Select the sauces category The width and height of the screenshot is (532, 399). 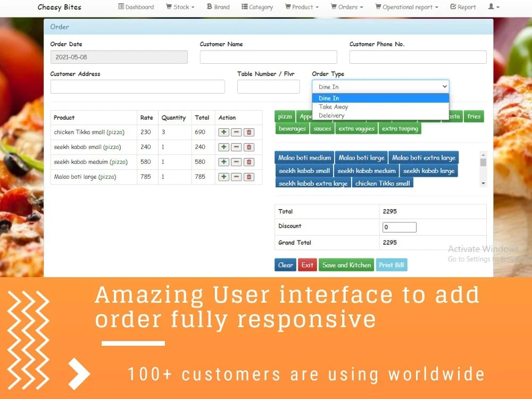pyautogui.click(x=322, y=129)
